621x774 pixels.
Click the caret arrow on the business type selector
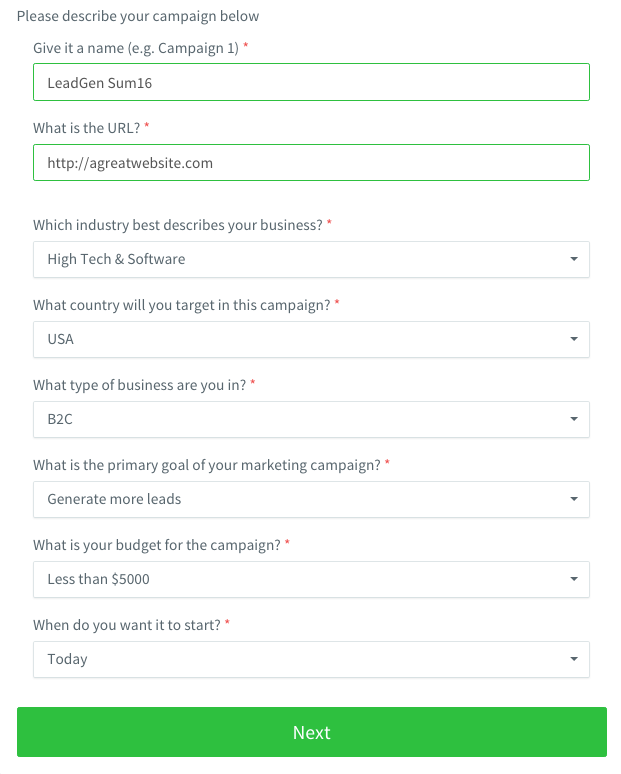[x=574, y=419]
